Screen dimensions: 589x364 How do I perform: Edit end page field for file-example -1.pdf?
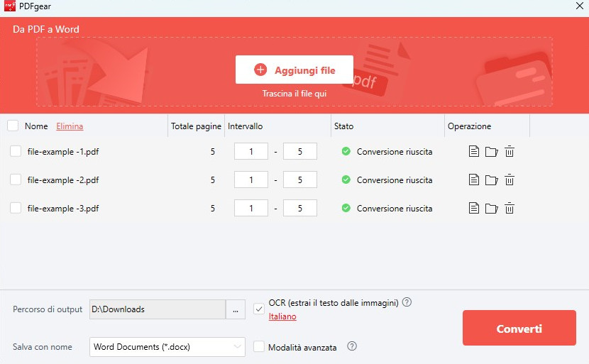(x=299, y=151)
